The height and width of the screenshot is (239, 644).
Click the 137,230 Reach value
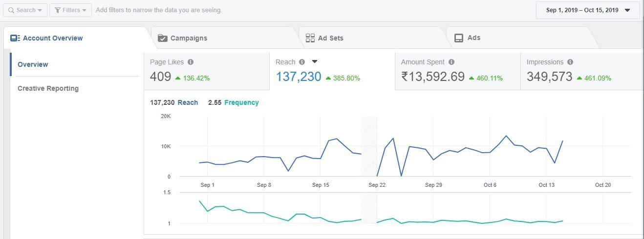point(299,77)
